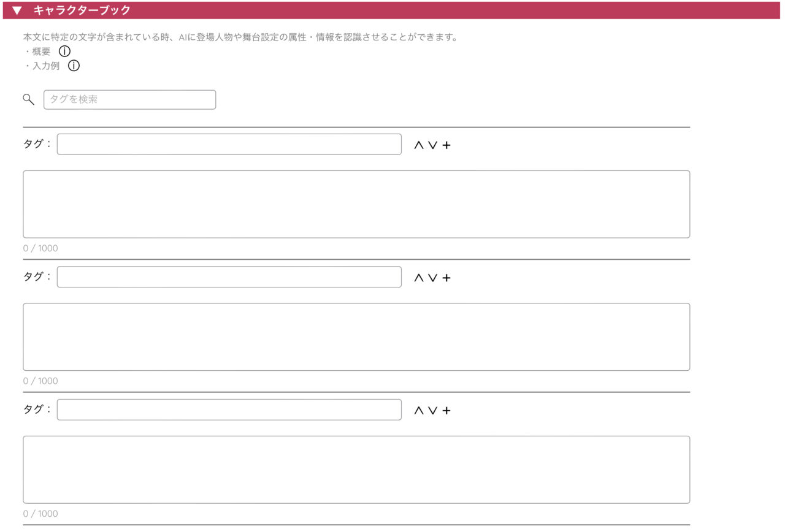Click the third タグ input field

pyautogui.click(x=229, y=409)
